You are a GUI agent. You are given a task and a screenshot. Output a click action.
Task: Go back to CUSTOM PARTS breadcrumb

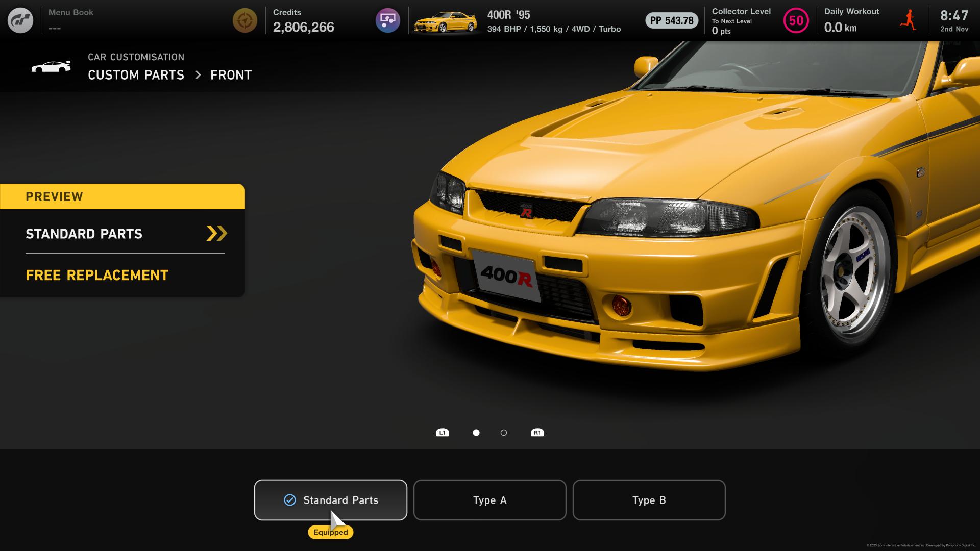[136, 75]
